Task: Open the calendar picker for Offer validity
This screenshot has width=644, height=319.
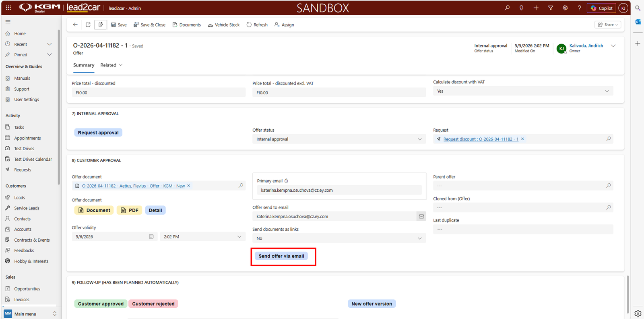Action: coord(151,237)
